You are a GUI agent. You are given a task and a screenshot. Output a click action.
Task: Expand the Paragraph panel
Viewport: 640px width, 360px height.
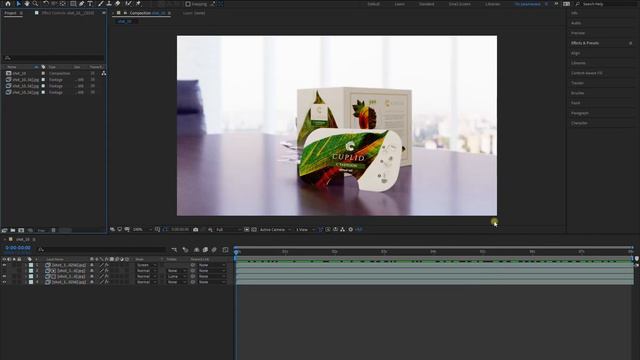click(580, 113)
